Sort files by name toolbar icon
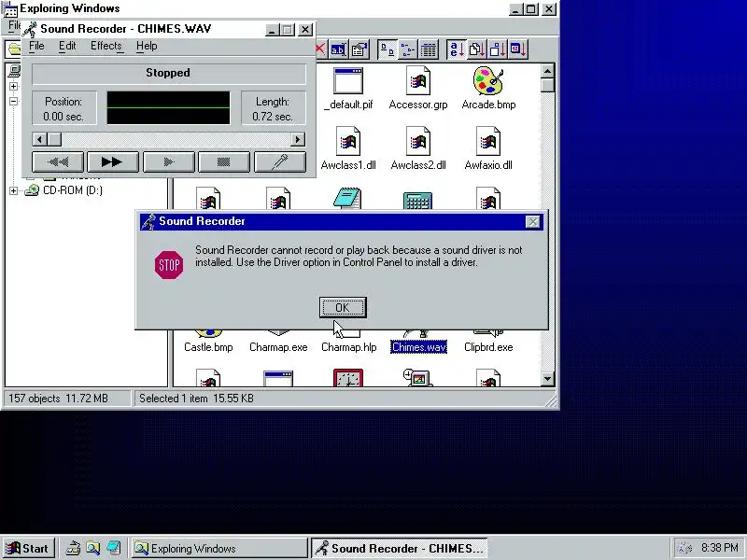The height and width of the screenshot is (560, 747). [457, 49]
